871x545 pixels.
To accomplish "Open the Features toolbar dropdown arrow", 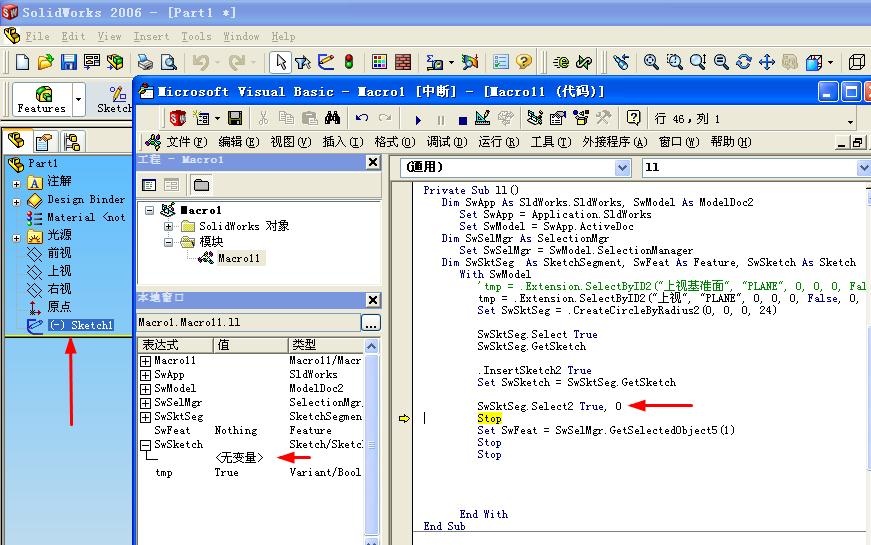I will (79, 99).
